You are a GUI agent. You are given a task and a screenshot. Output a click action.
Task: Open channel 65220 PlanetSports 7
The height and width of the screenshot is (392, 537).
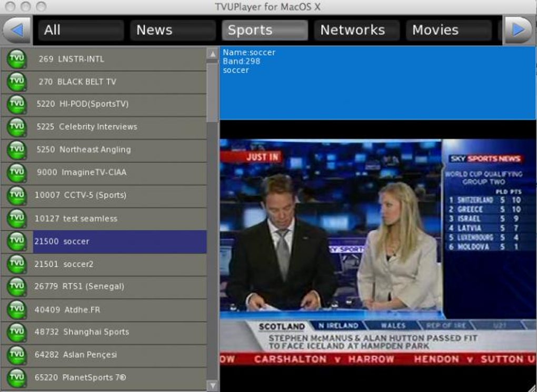[x=104, y=378]
